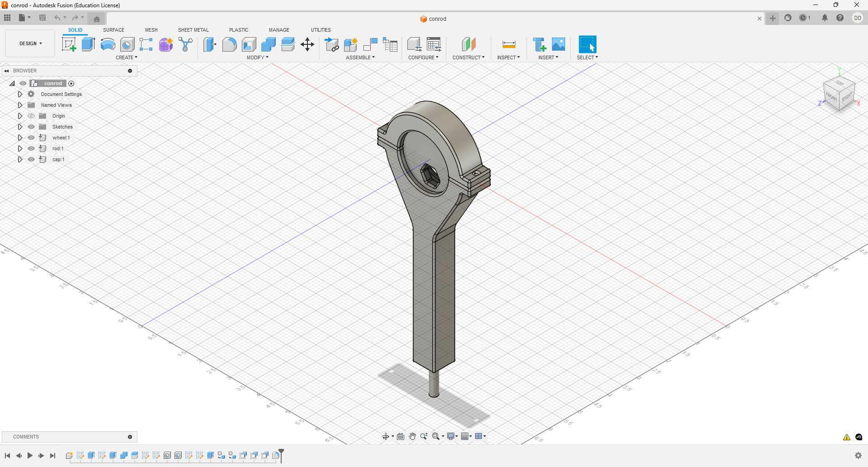Switch to the SHEET METAL tab

point(193,30)
